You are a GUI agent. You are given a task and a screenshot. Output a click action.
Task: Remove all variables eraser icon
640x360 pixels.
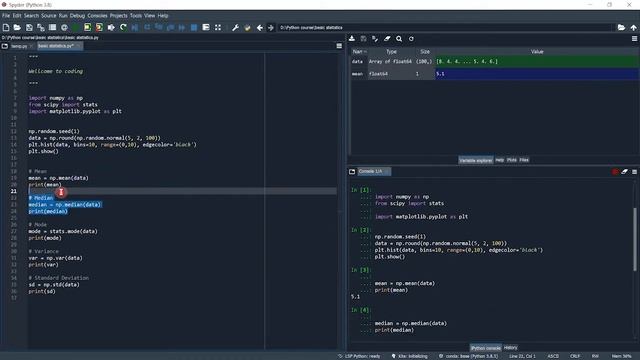[x=387, y=39]
